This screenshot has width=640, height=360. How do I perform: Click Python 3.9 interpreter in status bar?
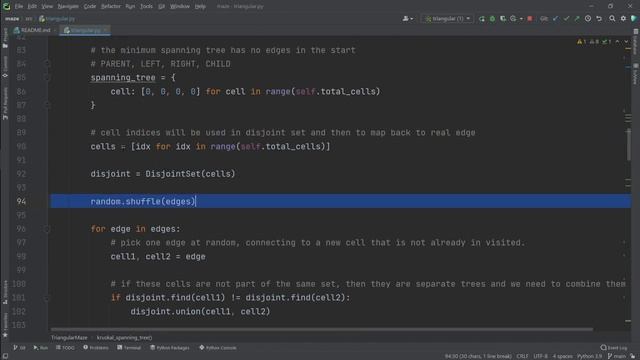click(589, 356)
